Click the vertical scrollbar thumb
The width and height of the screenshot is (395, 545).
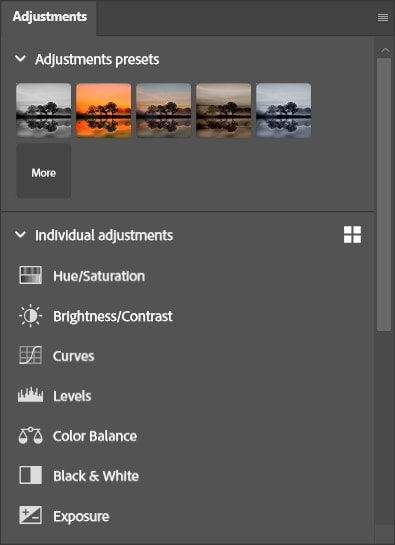click(384, 195)
